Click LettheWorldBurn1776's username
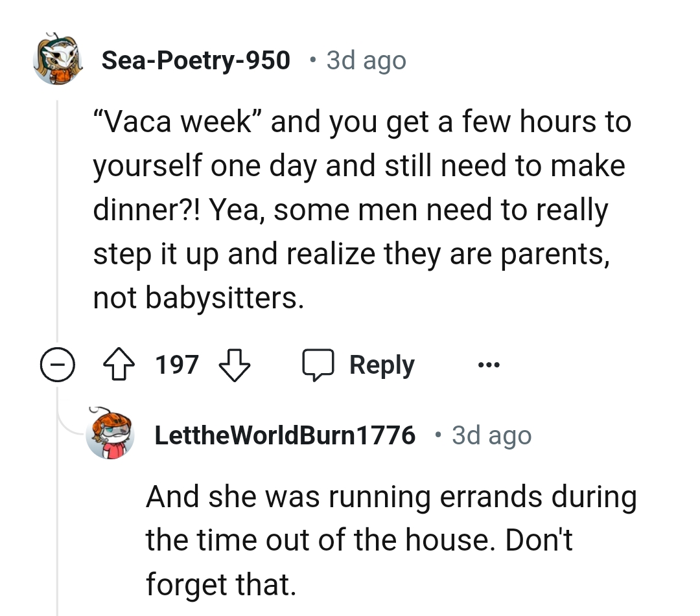This screenshot has height=616, width=700. pos(285,435)
